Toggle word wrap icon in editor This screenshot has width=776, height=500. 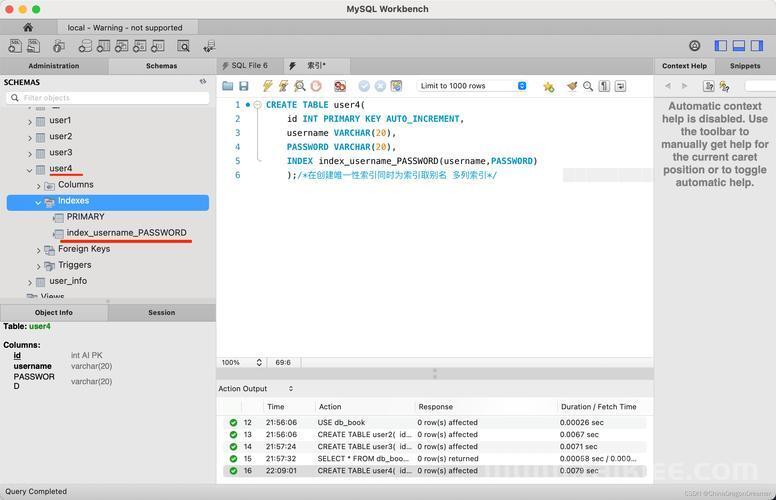point(620,87)
